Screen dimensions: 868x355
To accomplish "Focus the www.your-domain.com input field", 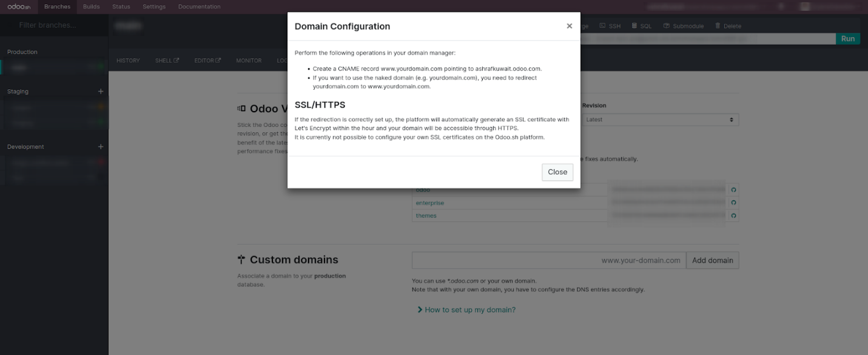I will (x=549, y=260).
